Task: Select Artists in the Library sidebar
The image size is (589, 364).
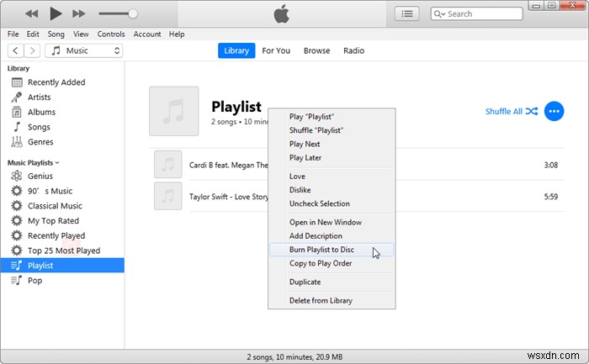Action: (x=39, y=98)
